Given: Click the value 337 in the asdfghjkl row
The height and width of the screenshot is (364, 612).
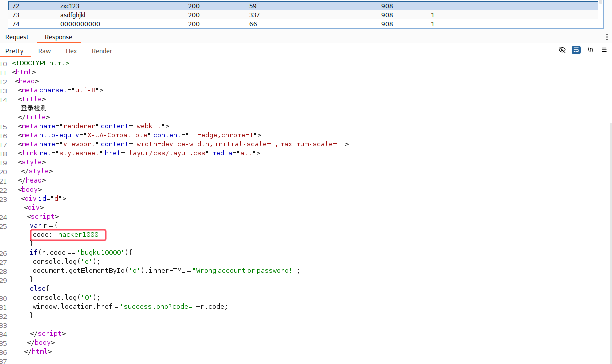Looking at the screenshot, I should pos(254,15).
